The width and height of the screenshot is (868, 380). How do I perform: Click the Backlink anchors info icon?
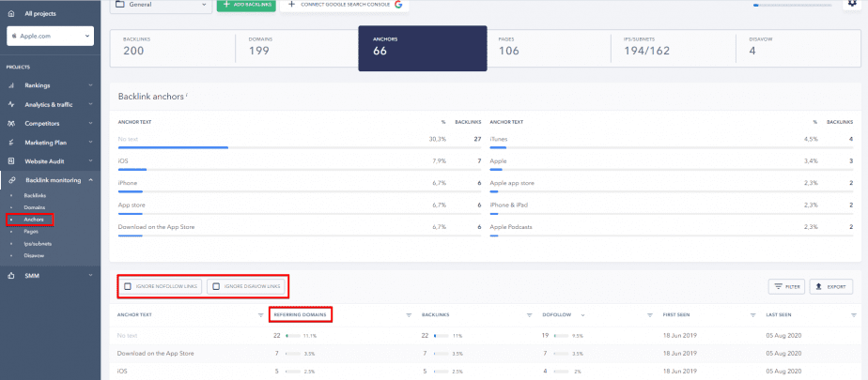point(187,95)
